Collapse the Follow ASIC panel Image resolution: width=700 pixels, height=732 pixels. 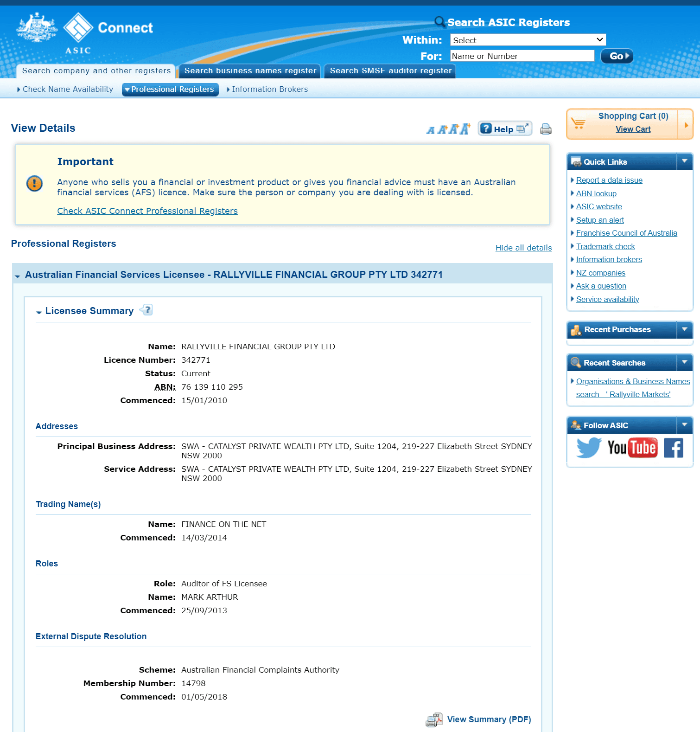tap(684, 425)
